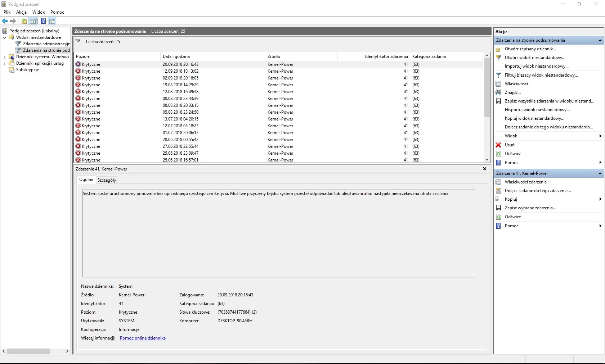This screenshot has height=364, width=605.
Task: Click the Filtruj bieżący widok funnel icon
Action: tap(498, 75)
